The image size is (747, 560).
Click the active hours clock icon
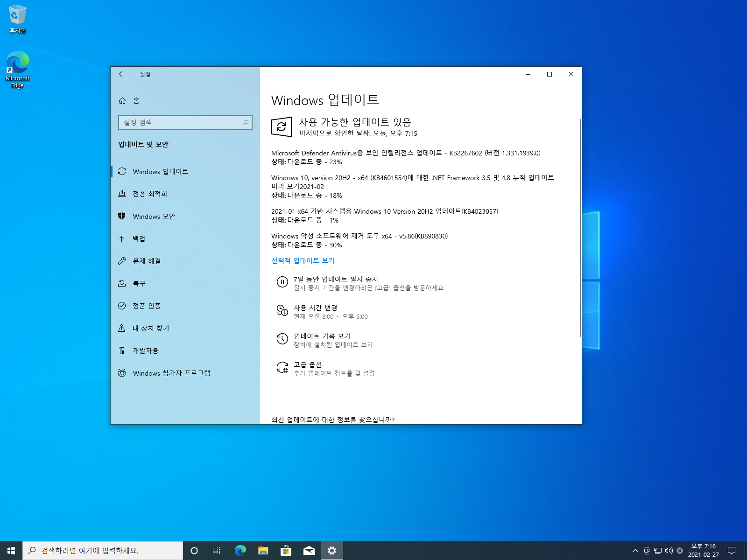(282, 310)
